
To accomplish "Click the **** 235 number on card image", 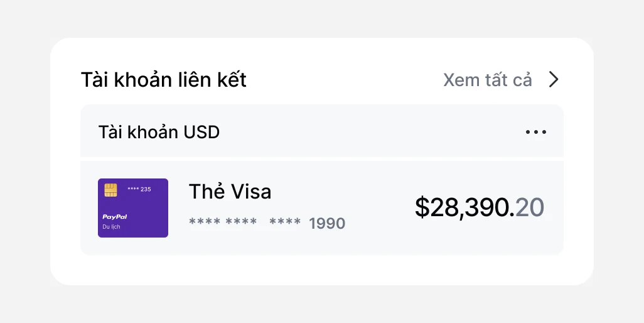I will pyautogui.click(x=139, y=189).
